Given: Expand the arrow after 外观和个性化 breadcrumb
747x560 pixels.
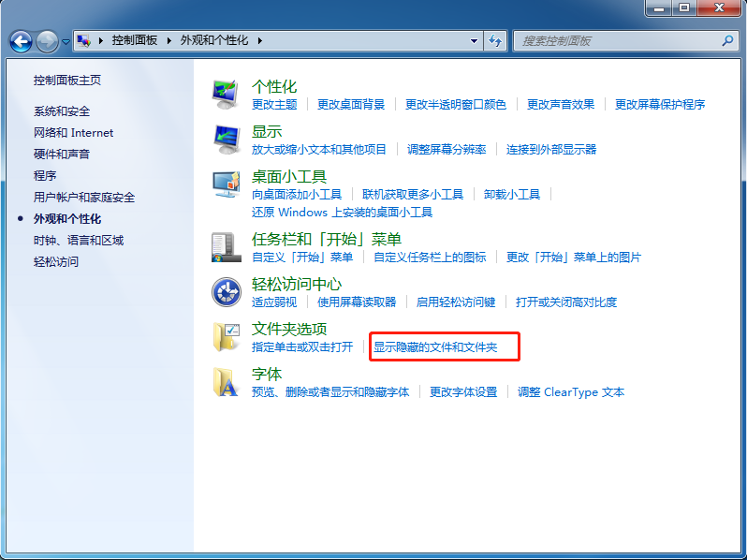Looking at the screenshot, I should point(259,41).
